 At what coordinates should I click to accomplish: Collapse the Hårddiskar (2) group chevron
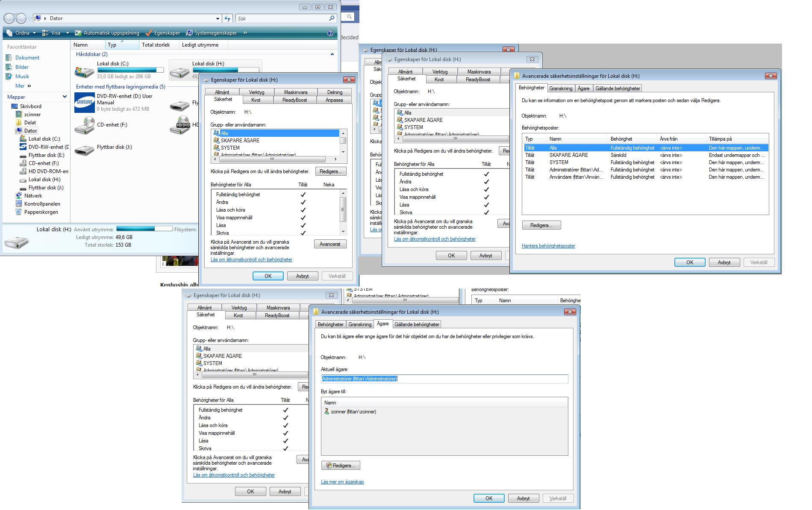pos(332,54)
